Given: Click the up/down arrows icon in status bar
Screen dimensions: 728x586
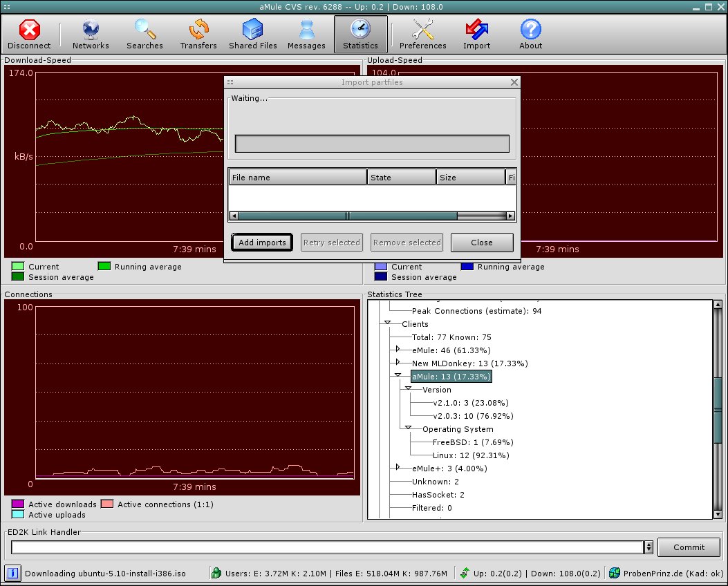Looking at the screenshot, I should pos(465,573).
